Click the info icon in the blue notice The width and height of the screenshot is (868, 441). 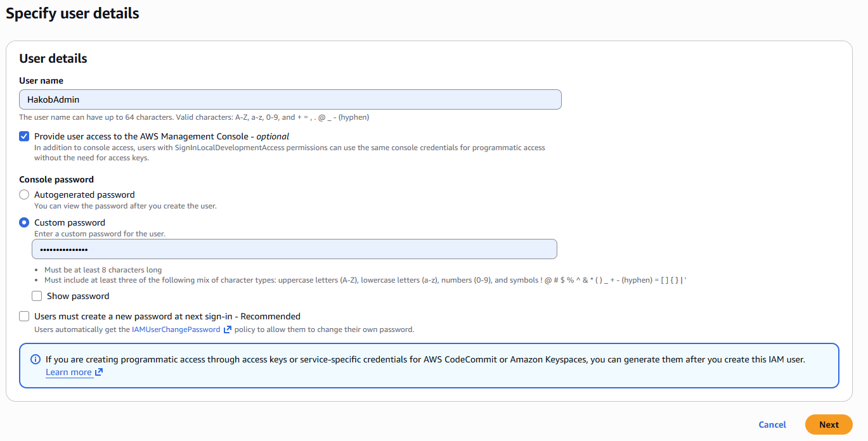pos(36,359)
